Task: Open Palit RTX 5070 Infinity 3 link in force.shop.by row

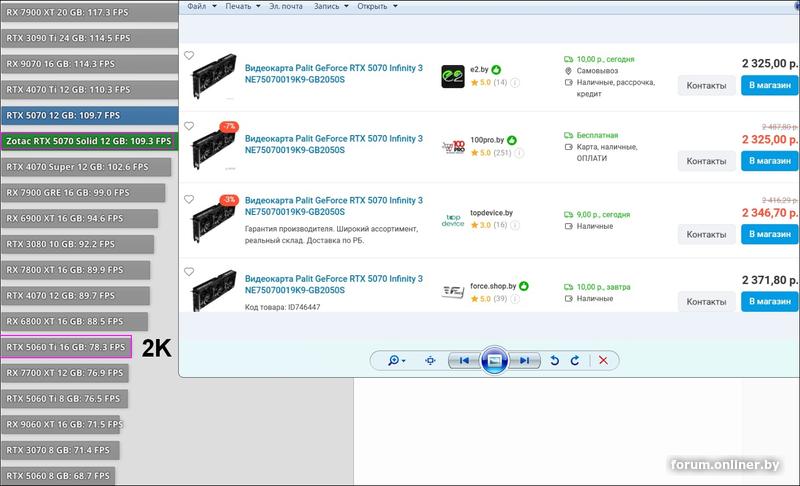Action: 334,284
